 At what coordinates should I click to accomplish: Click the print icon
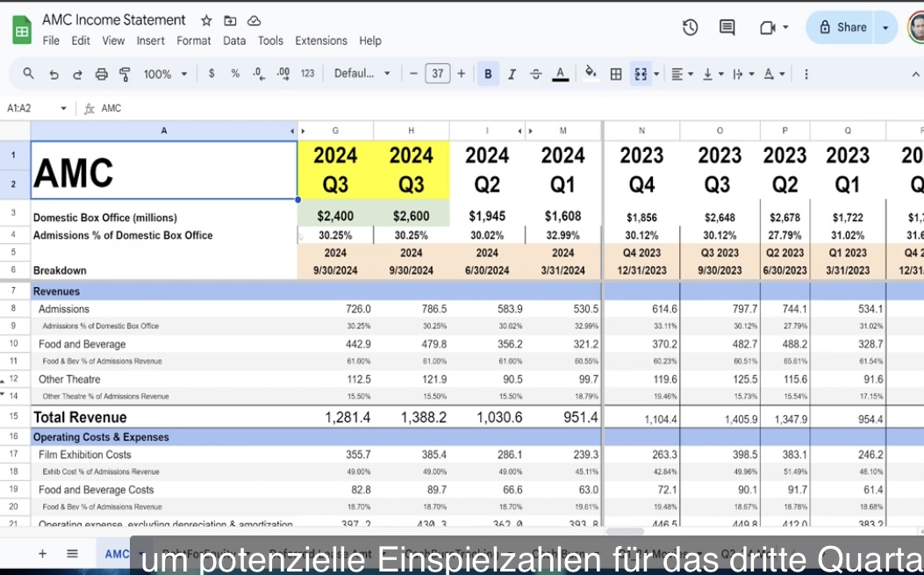(x=102, y=75)
